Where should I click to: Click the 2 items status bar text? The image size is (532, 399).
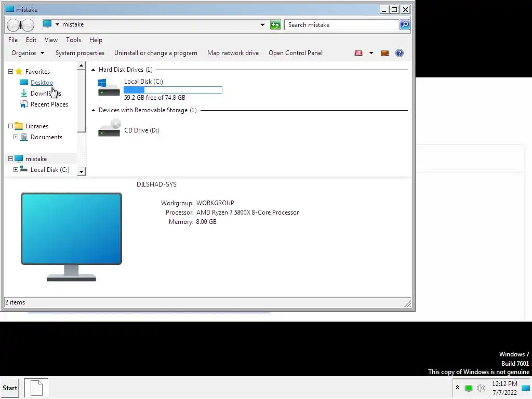pos(15,302)
